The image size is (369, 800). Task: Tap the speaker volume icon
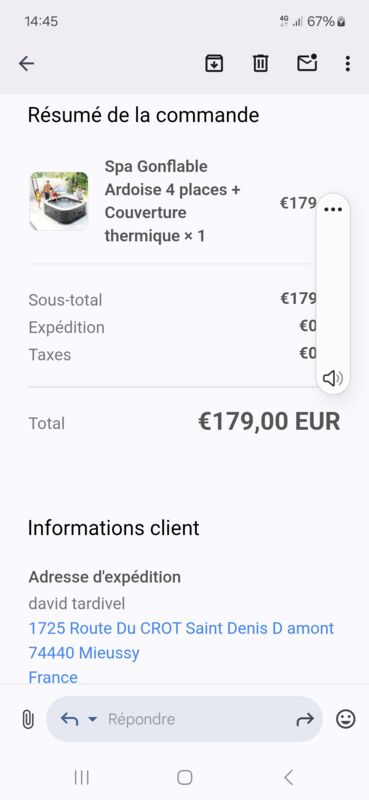tap(333, 378)
